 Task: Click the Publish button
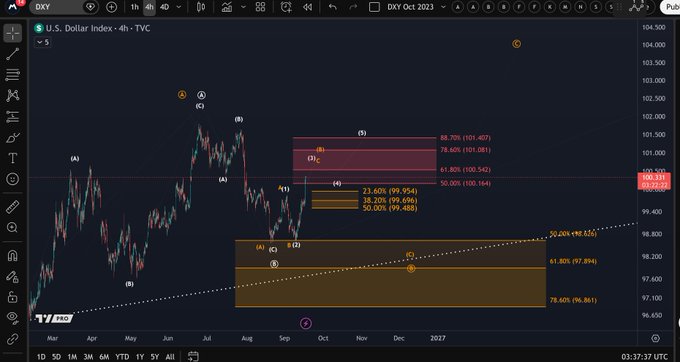point(671,7)
